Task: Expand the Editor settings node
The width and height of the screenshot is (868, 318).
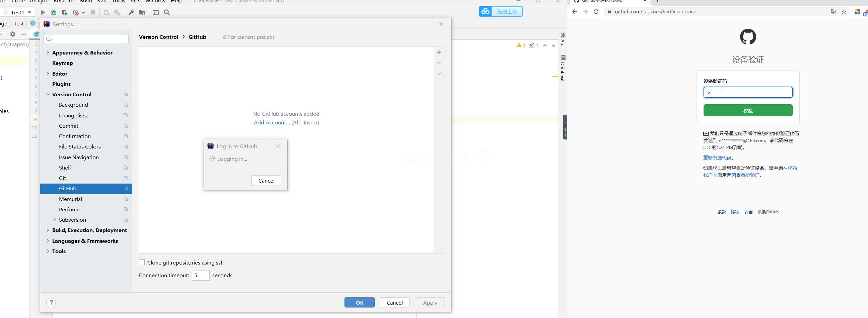Action: (48, 73)
